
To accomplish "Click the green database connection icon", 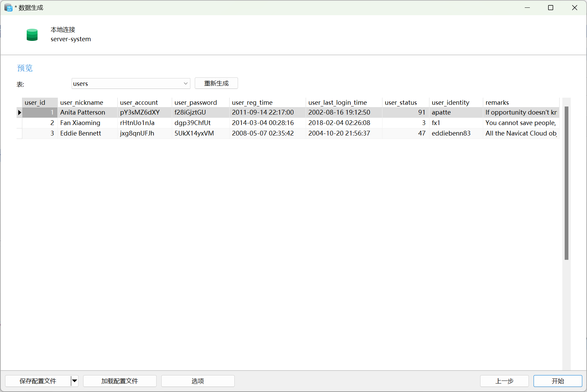I will pyautogui.click(x=32, y=35).
